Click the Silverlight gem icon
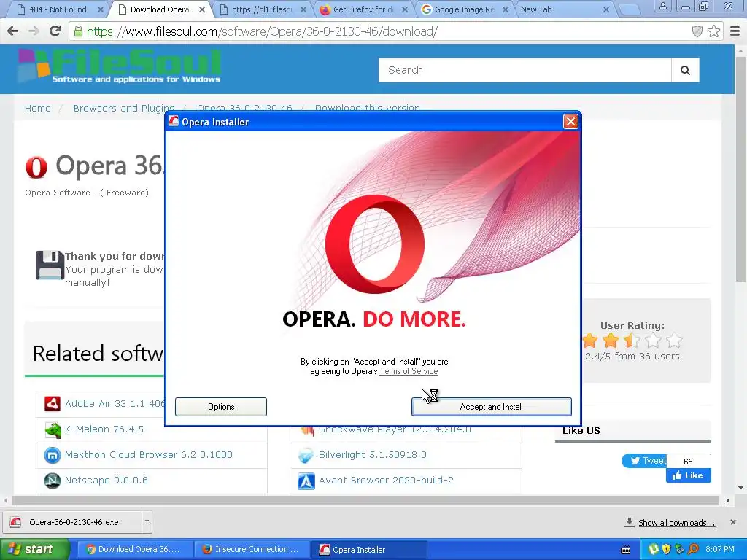 (x=306, y=455)
